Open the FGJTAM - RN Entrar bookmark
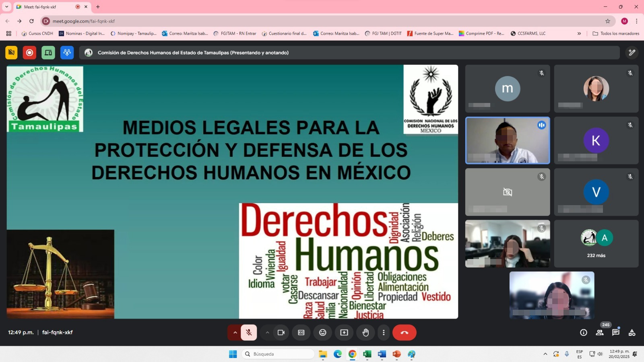The height and width of the screenshot is (362, 644). coord(235,33)
